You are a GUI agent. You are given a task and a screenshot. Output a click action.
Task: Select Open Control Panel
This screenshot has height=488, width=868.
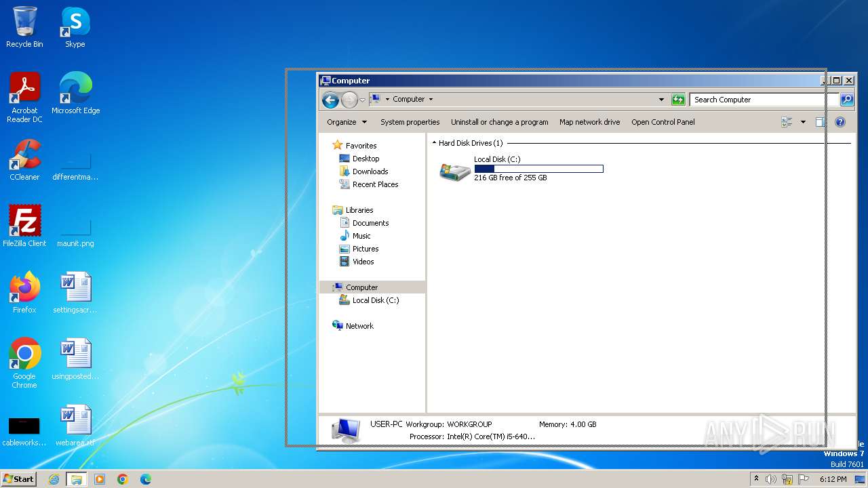[663, 122]
